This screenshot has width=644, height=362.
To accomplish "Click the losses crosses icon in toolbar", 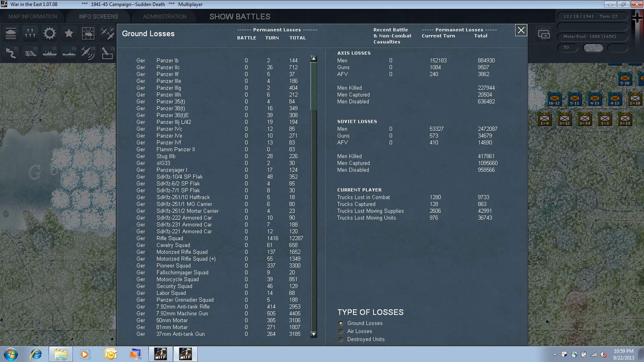I will click(30, 33).
